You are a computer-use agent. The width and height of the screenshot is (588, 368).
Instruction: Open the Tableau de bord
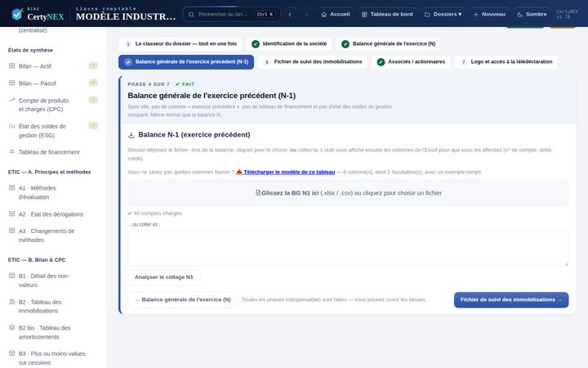tap(387, 14)
